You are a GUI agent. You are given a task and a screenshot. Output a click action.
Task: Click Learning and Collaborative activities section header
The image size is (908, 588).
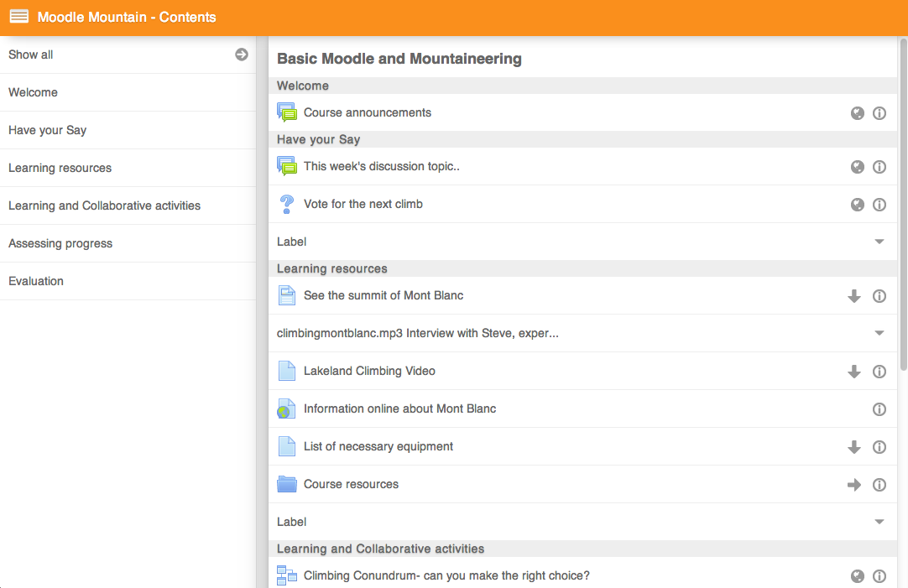click(582, 549)
